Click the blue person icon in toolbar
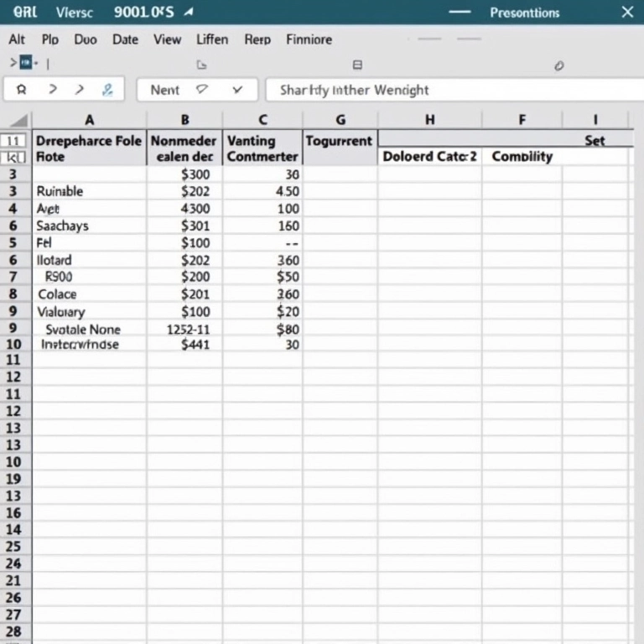644x644 pixels. tap(106, 90)
